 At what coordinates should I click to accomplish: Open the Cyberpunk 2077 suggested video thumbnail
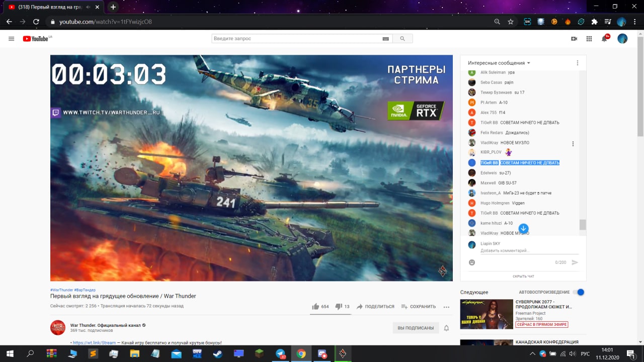pos(487,314)
